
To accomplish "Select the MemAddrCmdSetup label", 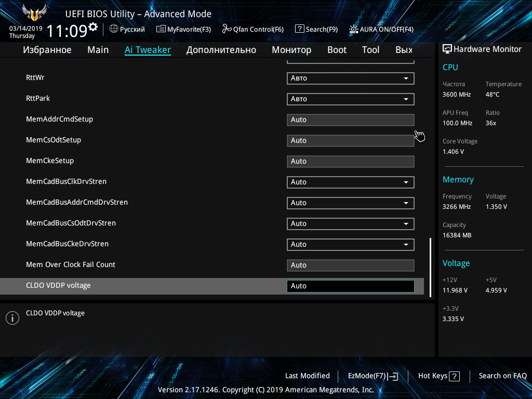I will 59,119.
